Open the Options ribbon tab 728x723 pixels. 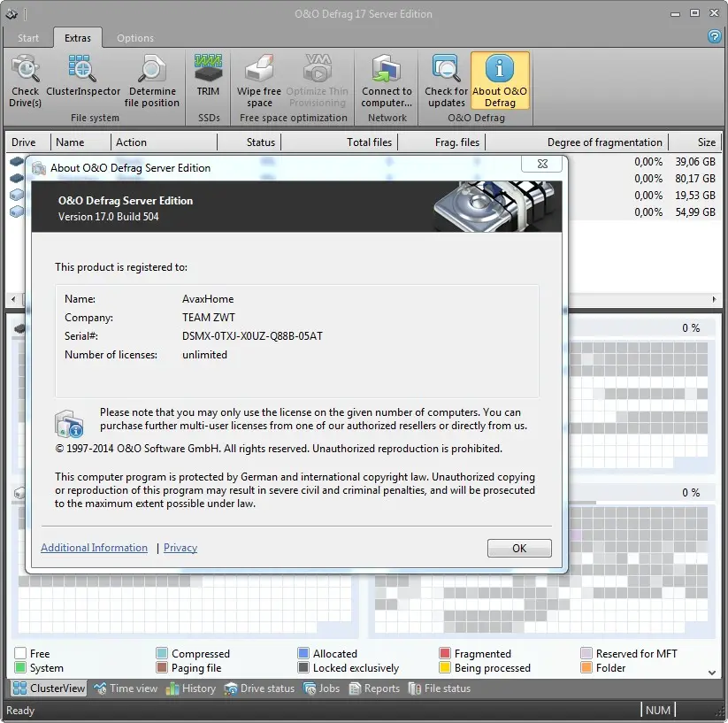click(x=135, y=38)
